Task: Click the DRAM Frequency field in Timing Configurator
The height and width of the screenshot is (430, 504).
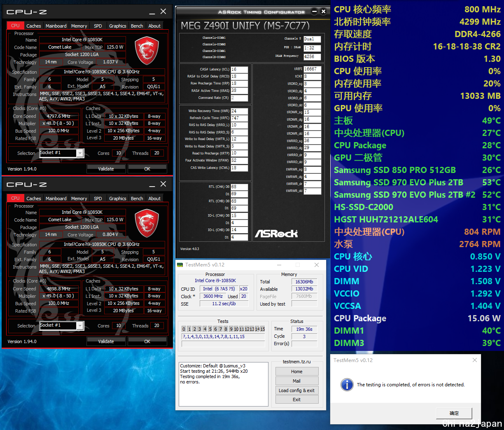Action: pyautogui.click(x=312, y=56)
